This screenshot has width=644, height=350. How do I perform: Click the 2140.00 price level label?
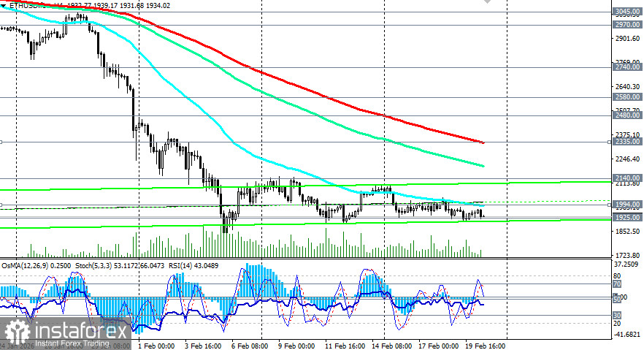click(x=626, y=178)
